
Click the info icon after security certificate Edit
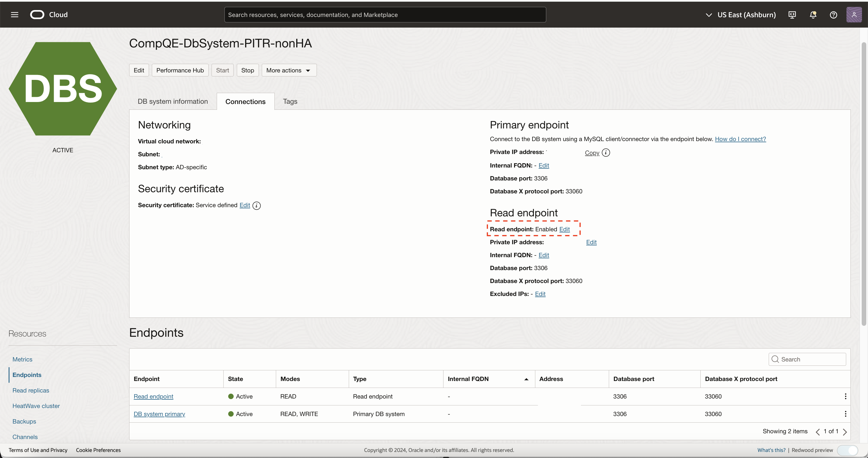click(256, 205)
